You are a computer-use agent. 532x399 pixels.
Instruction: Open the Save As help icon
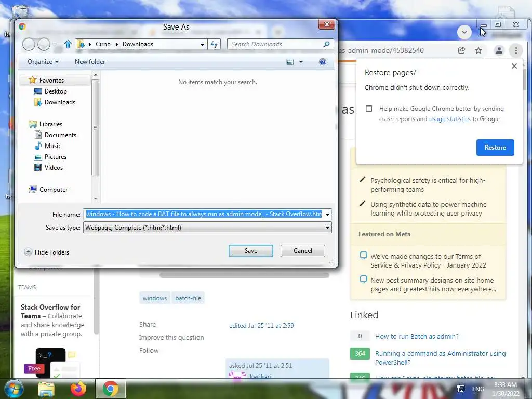click(x=323, y=62)
